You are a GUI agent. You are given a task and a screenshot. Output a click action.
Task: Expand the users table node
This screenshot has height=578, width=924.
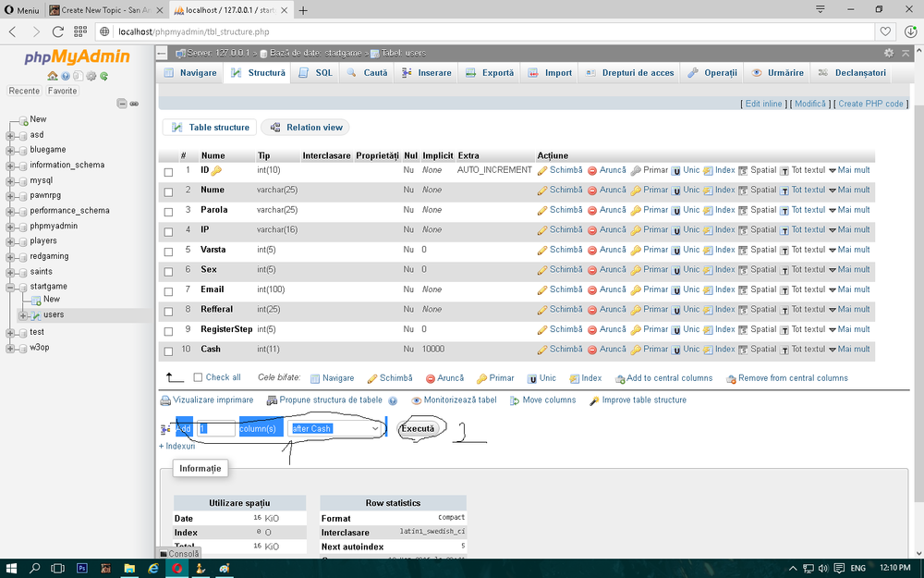point(23,315)
